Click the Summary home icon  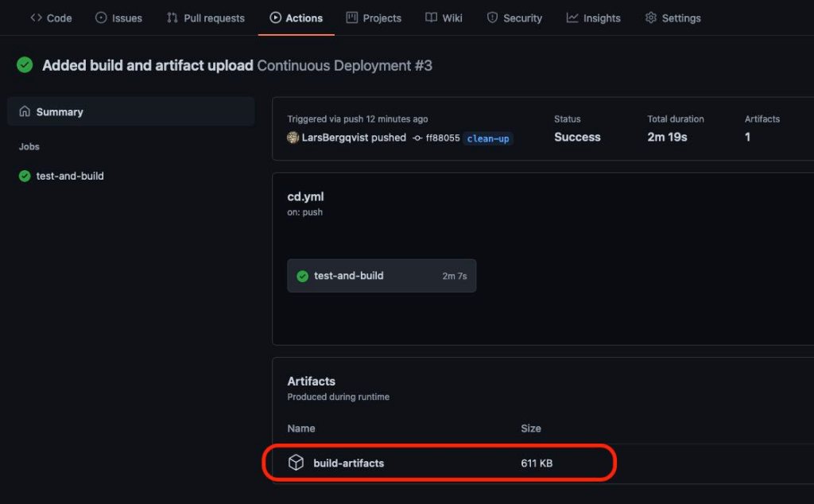tap(25, 112)
